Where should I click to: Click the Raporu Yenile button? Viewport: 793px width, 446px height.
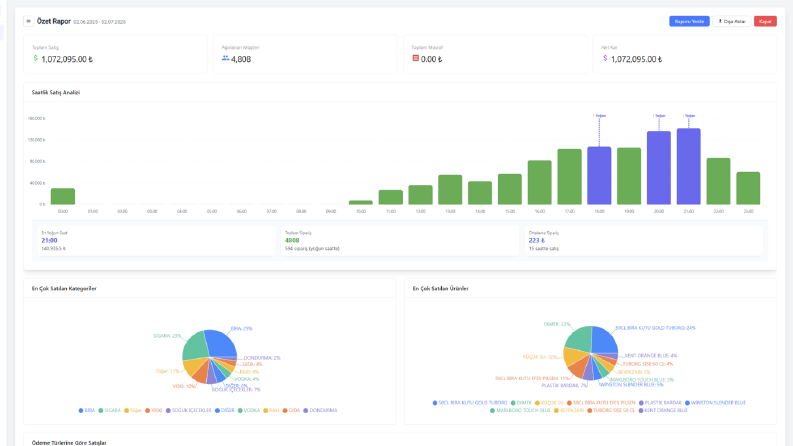click(689, 21)
